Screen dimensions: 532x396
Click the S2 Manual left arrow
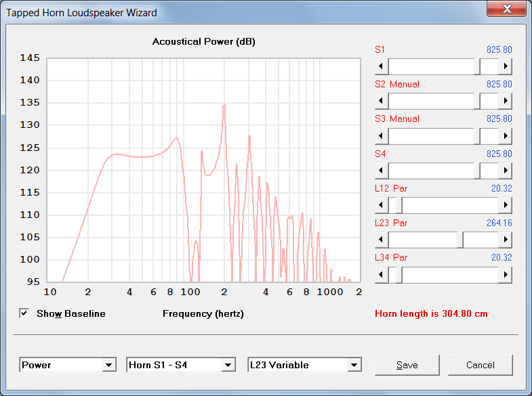click(382, 101)
